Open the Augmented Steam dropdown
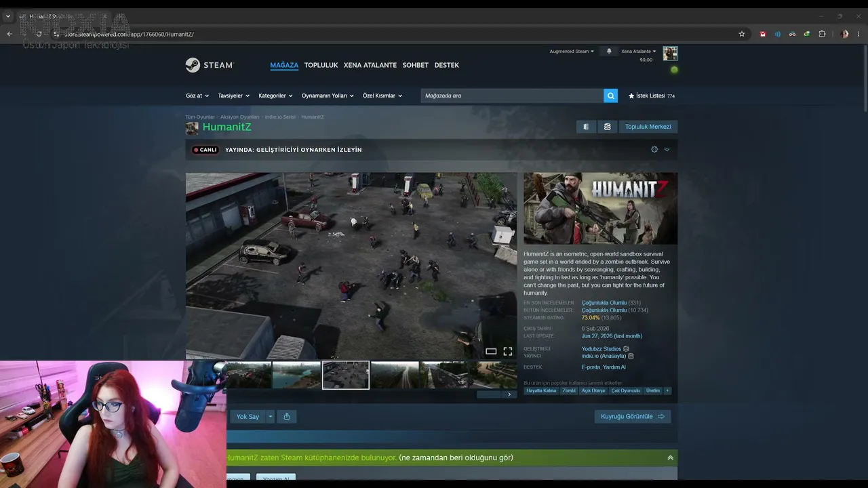 coord(572,51)
